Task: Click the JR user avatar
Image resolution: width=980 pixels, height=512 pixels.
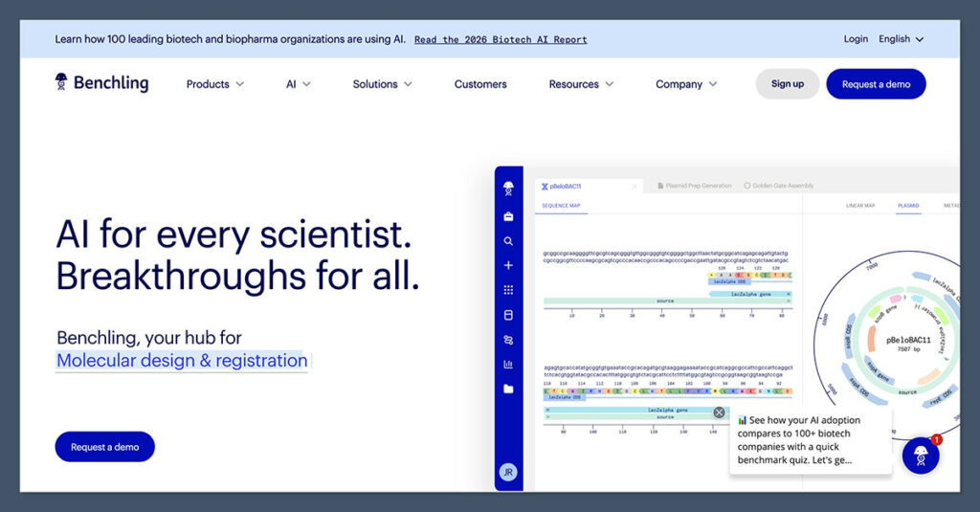Action: pos(508,472)
